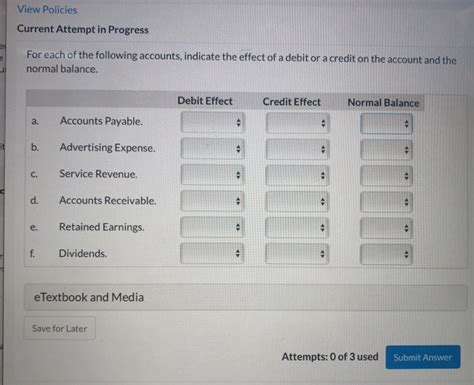Open Accounts Payable Normal Balance dropdown

tap(386, 124)
